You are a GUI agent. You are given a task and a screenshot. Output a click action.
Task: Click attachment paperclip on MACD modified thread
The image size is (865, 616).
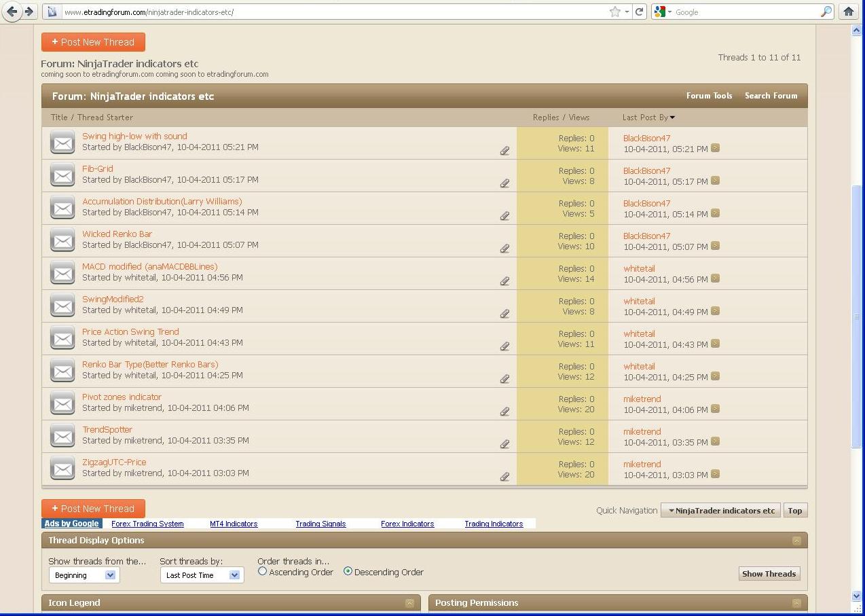pos(504,281)
